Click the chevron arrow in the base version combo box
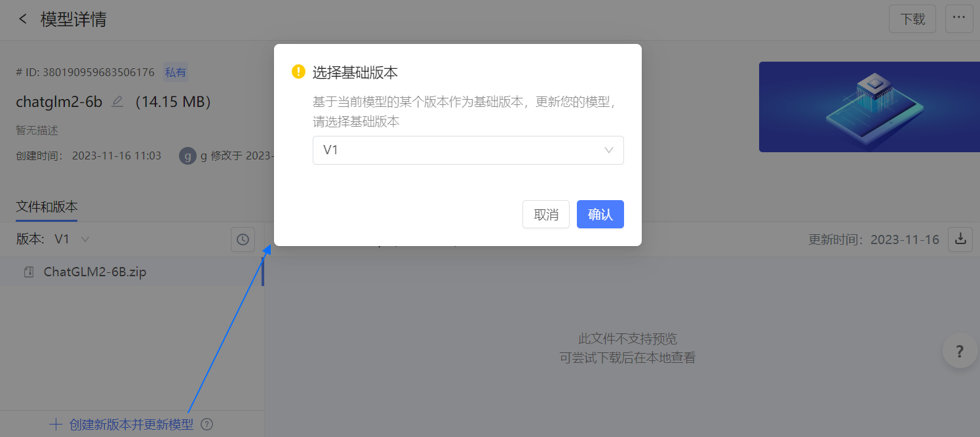980x437 pixels. (x=609, y=150)
